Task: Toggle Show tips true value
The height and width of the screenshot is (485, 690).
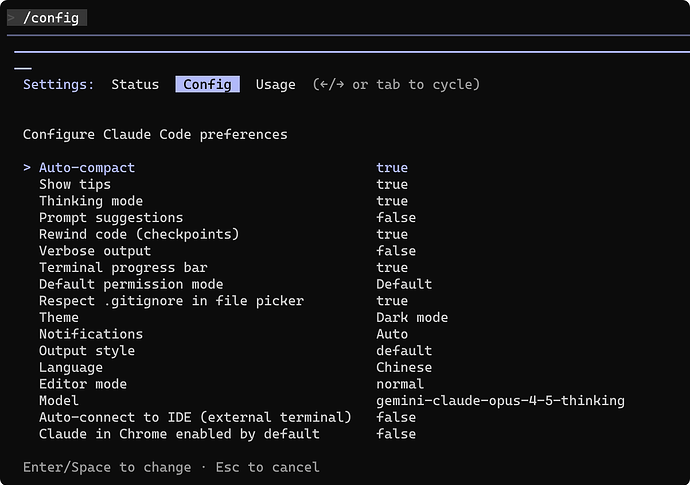Action: (x=392, y=184)
